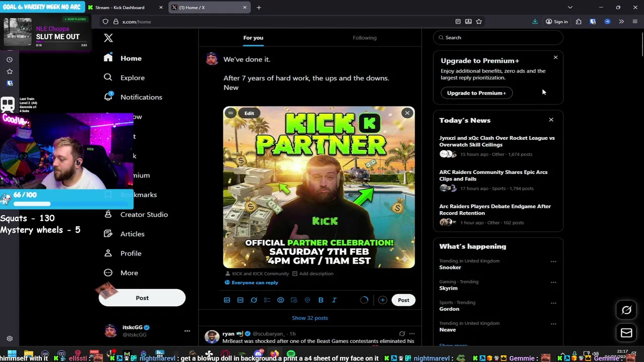Open browser hamburger application menu

click(x=634, y=22)
